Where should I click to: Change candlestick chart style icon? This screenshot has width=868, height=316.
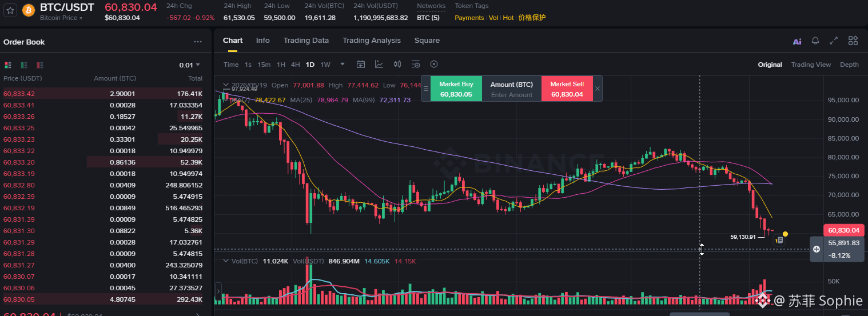click(x=397, y=64)
